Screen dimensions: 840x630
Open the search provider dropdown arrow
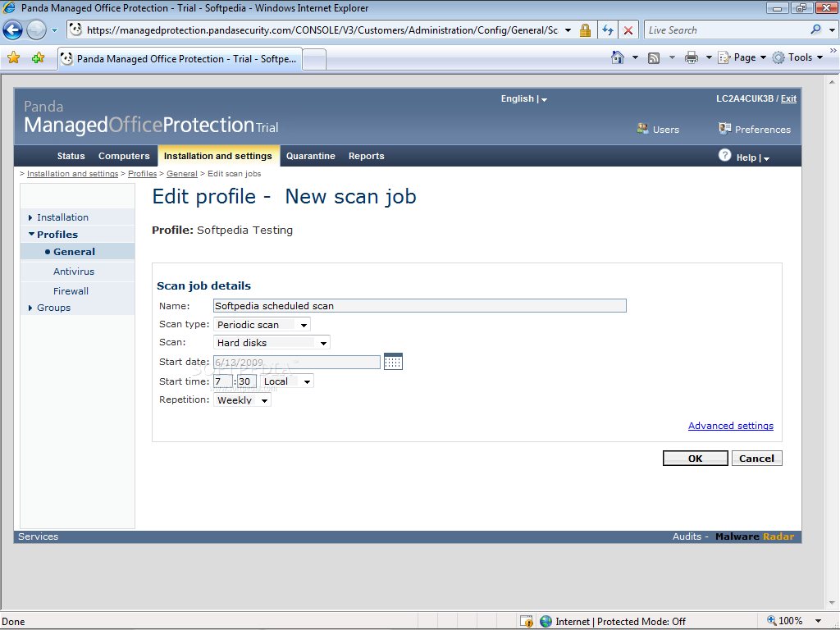coord(832,30)
